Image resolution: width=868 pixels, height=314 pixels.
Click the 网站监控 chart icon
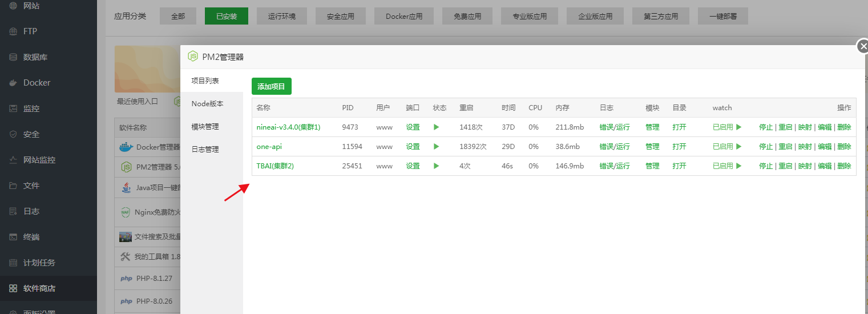[x=13, y=160]
